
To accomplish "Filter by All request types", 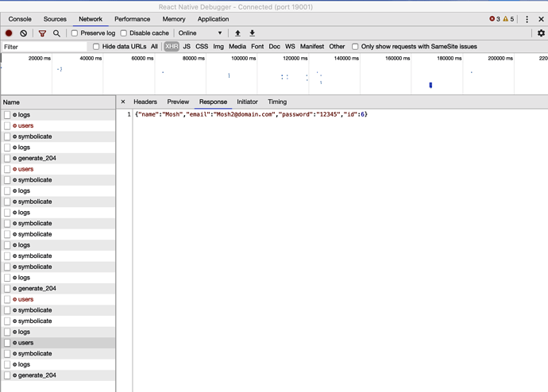I will [154, 47].
